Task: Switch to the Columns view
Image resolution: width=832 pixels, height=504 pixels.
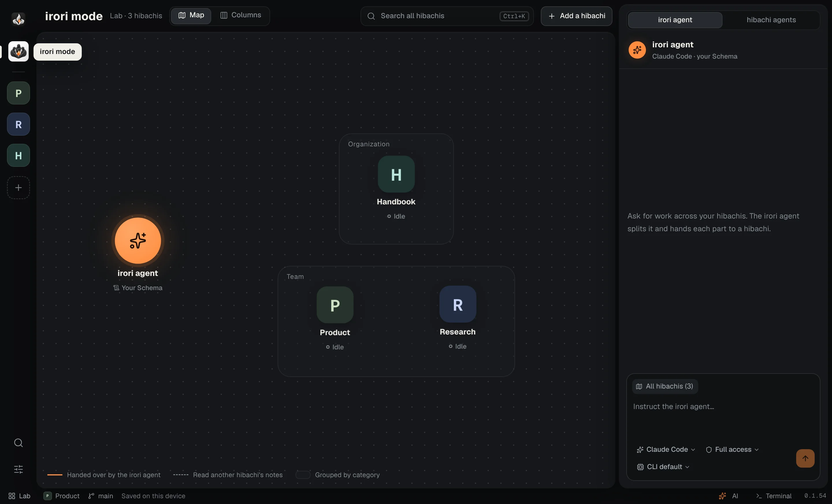Action: 240,16
